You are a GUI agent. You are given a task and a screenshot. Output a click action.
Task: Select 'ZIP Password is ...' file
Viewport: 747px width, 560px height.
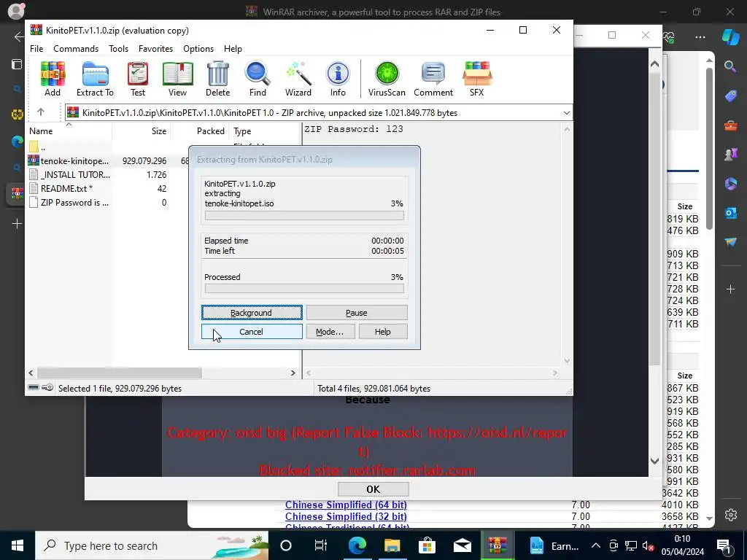click(x=69, y=203)
